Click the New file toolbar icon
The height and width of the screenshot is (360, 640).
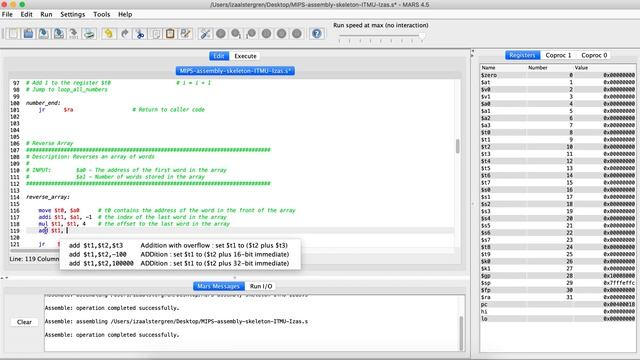[13, 33]
